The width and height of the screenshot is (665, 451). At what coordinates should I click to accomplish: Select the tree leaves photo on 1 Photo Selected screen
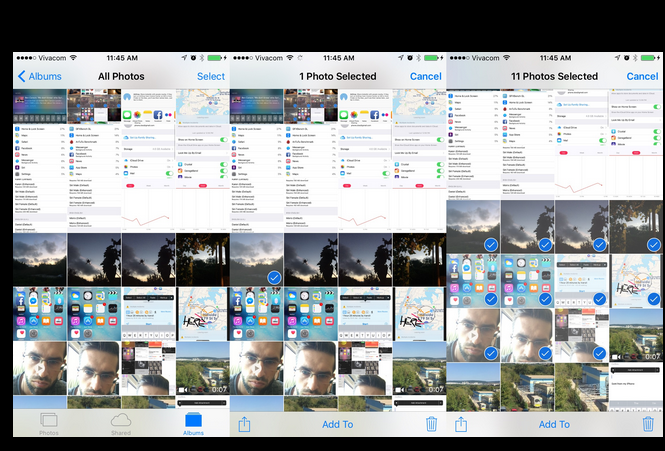point(419,259)
